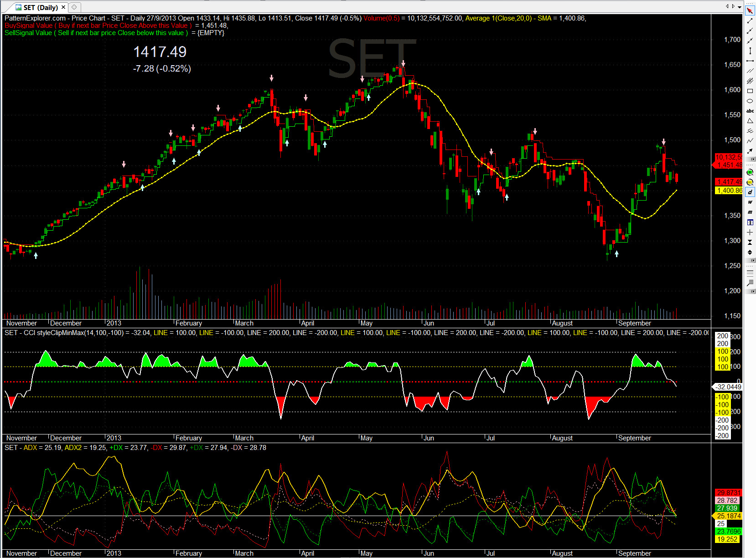This screenshot has height=558, width=756.
Task: Select the zig-zag line tool
Action: pyautogui.click(x=750, y=141)
